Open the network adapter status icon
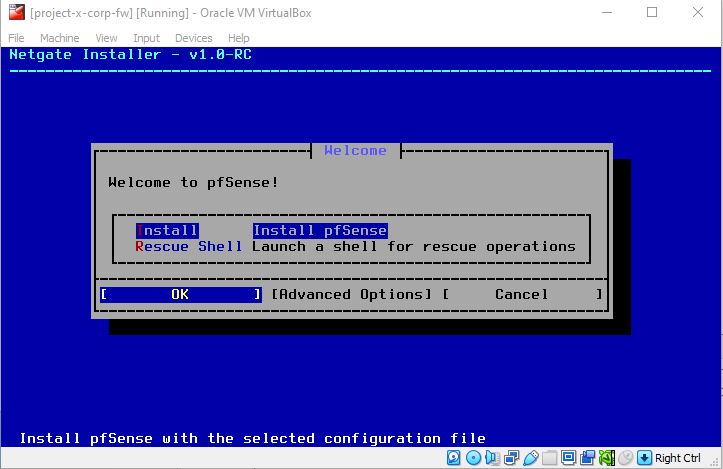This screenshot has width=723, height=469. tap(511, 458)
